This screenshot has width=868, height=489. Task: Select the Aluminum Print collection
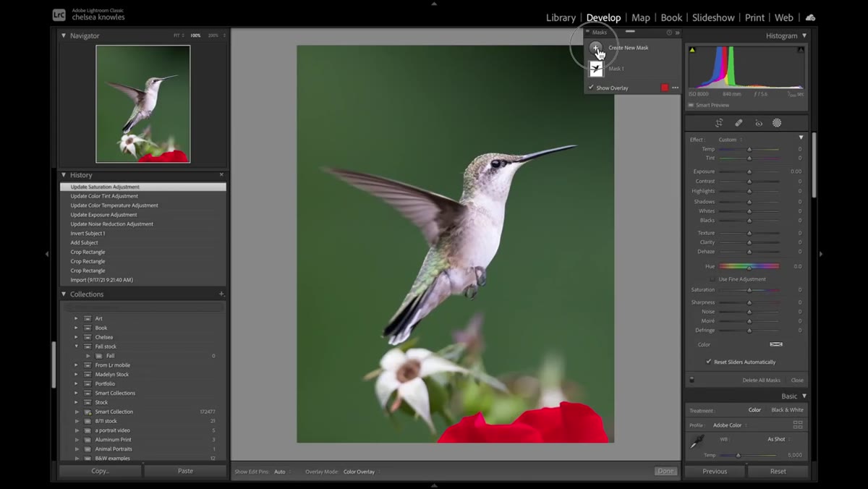click(x=113, y=440)
